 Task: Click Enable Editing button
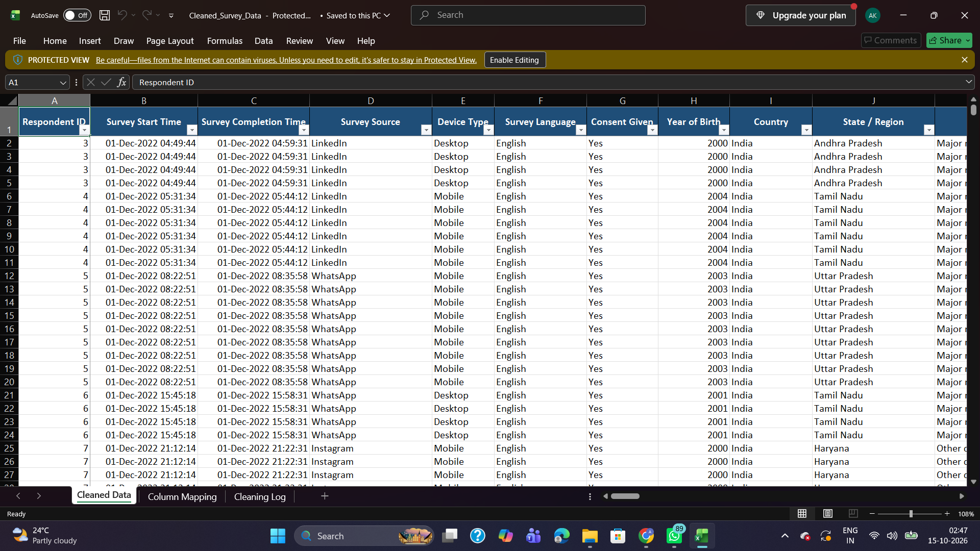tap(514, 60)
